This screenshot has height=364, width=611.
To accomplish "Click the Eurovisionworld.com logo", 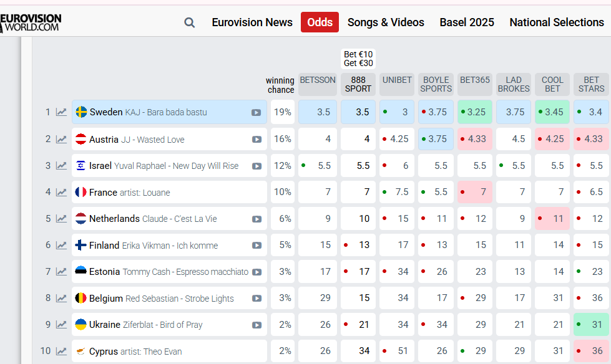I will (x=31, y=23).
